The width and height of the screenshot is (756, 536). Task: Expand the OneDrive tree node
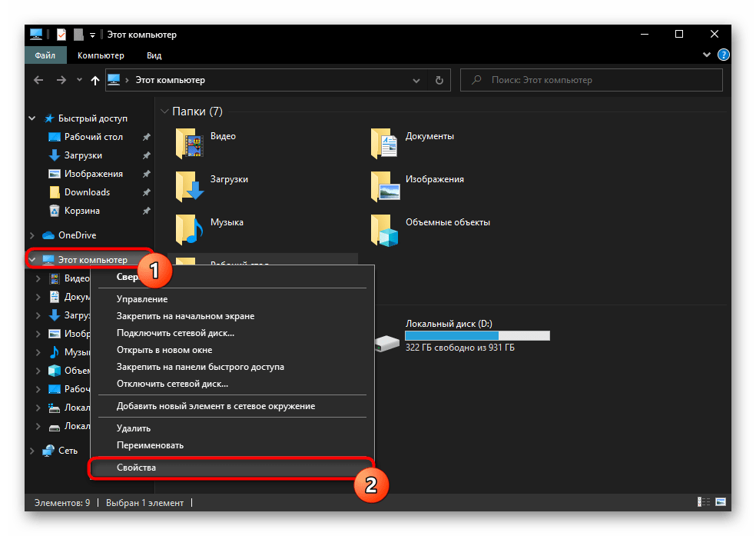click(31, 235)
